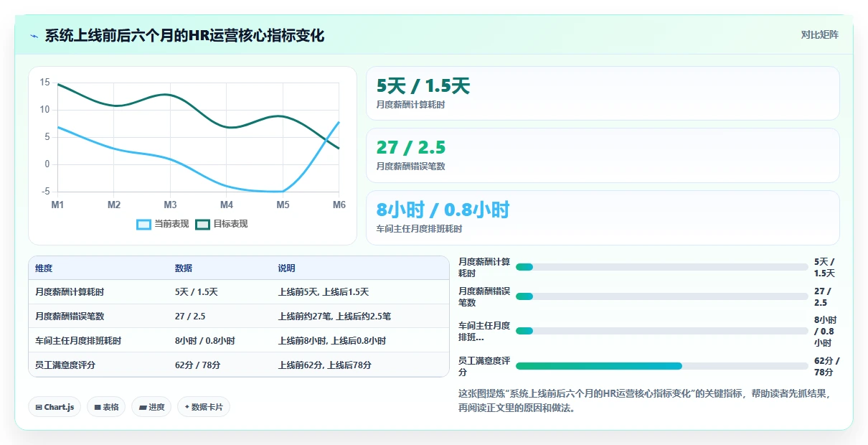Toggle the 当前表现 legend swatch
Screen dimensions: 868x445
[144, 224]
